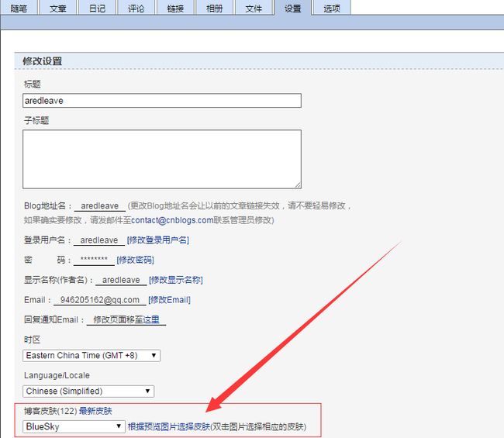This screenshot has height=438, width=504.
Task: Expand the 时区 Eastern China Time dropdown
Action: [91, 355]
